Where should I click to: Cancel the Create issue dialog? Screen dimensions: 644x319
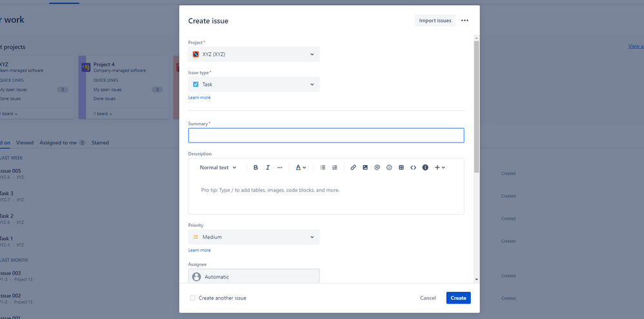428,298
